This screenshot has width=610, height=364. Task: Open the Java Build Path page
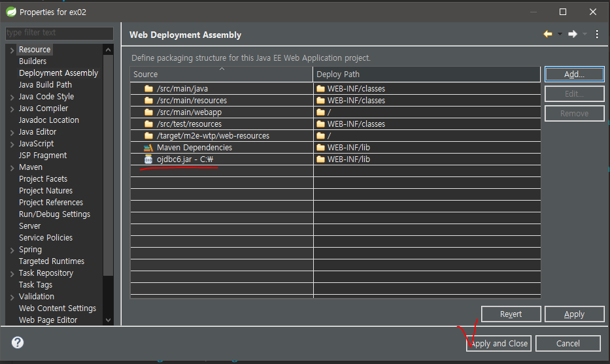pos(45,84)
